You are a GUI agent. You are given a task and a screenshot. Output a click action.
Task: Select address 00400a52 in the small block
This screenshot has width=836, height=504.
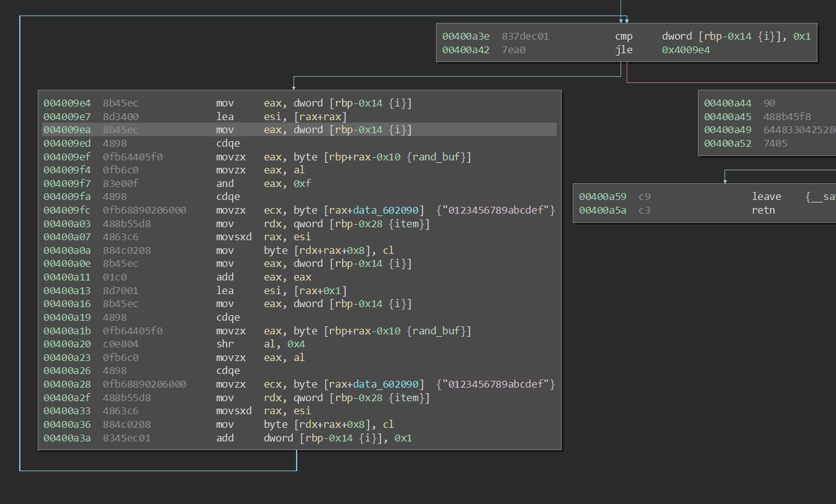tap(728, 143)
